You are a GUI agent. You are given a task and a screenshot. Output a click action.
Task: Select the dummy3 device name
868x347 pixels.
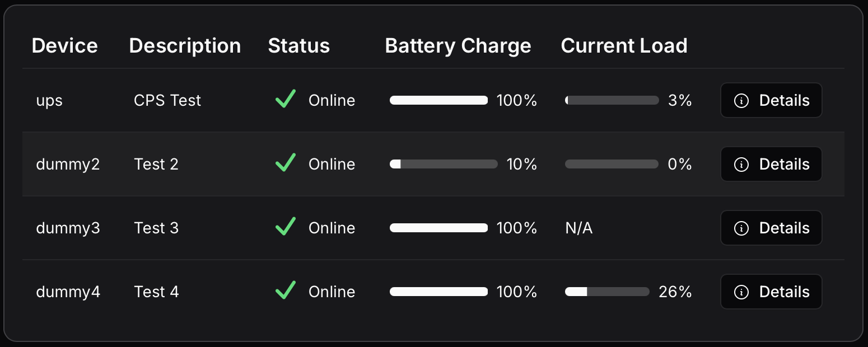68,228
